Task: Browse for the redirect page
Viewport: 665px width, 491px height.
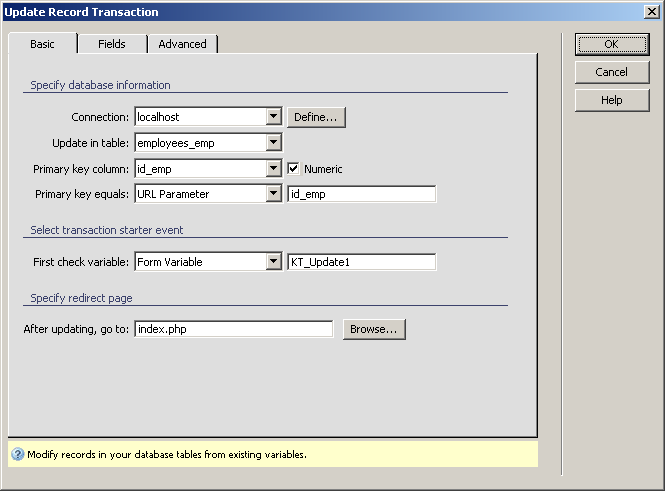Action: (x=374, y=329)
